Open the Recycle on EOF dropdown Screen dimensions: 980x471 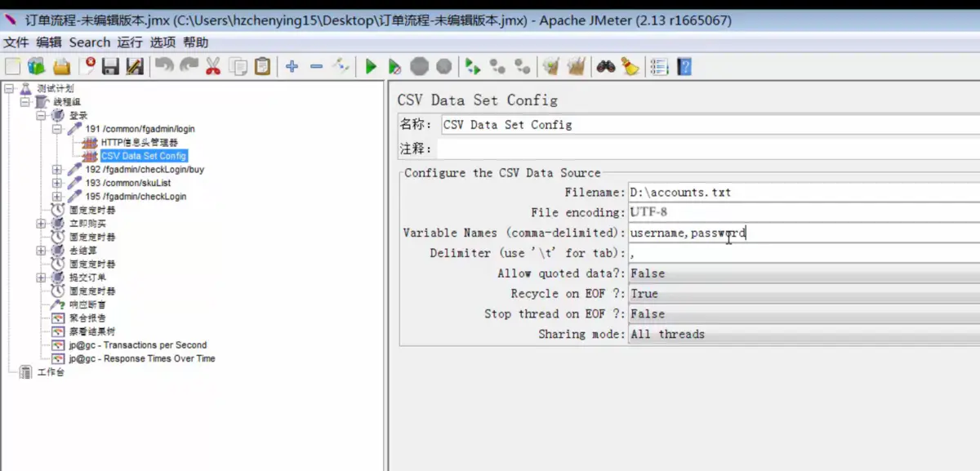[804, 294]
